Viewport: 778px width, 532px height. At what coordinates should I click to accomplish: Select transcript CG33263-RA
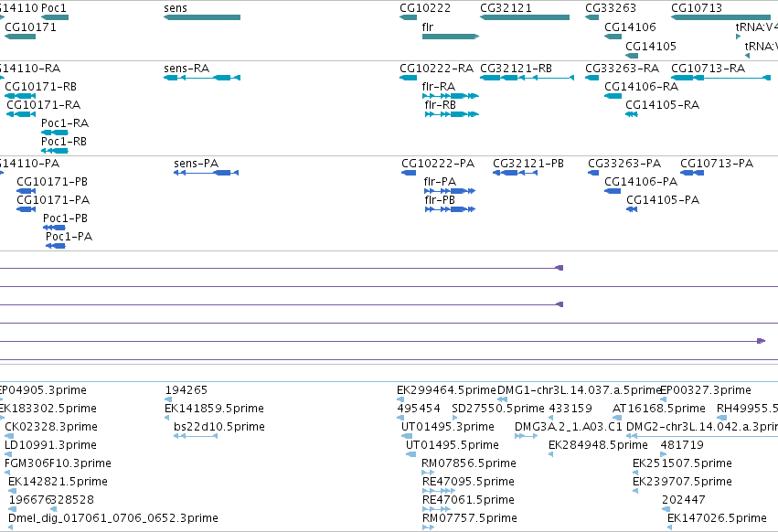coord(623,68)
